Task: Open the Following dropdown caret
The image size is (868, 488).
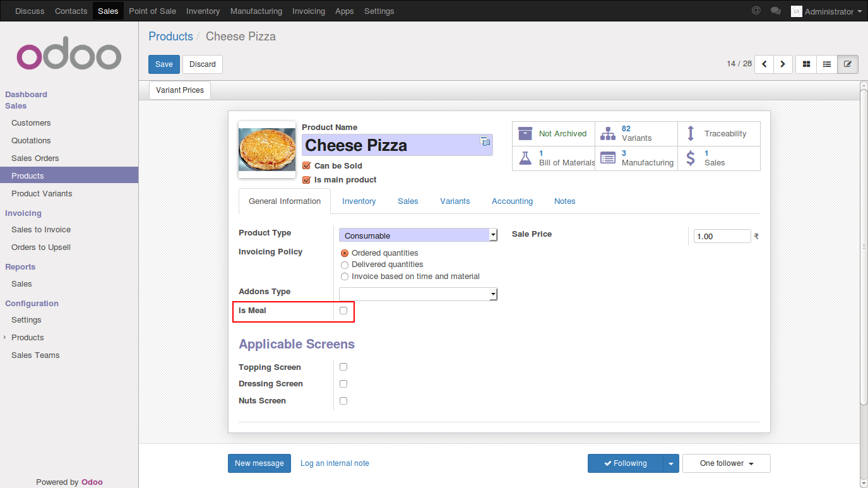Action: click(x=671, y=463)
